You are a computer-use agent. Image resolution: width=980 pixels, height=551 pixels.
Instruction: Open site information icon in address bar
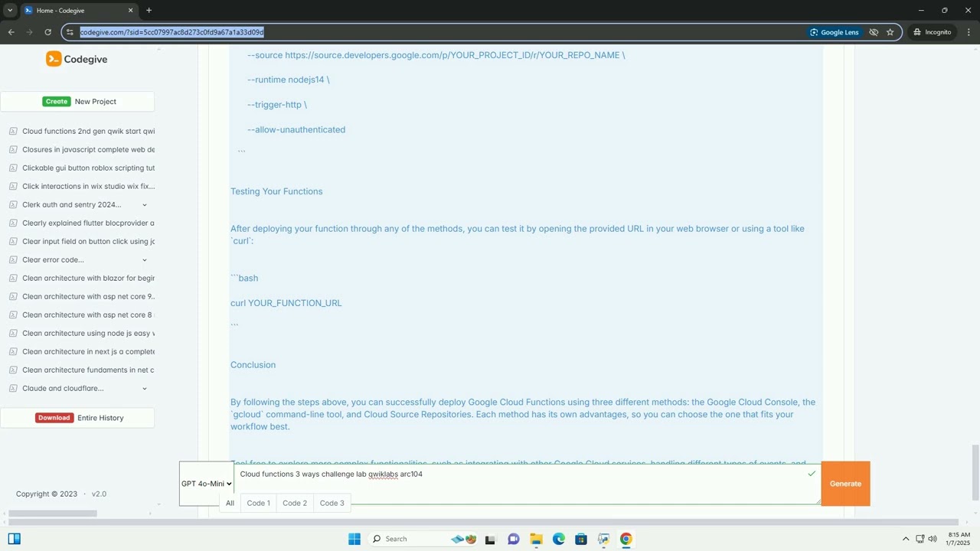pos(70,32)
